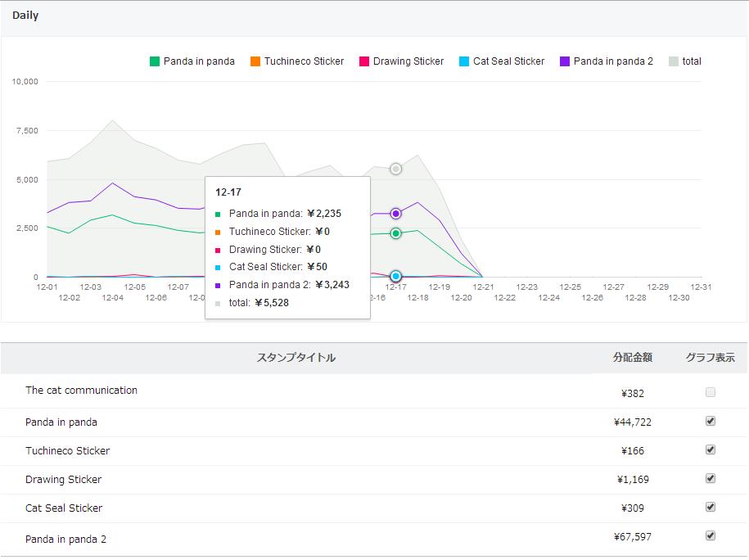Click the 12-04 x-axis date label

click(x=112, y=298)
